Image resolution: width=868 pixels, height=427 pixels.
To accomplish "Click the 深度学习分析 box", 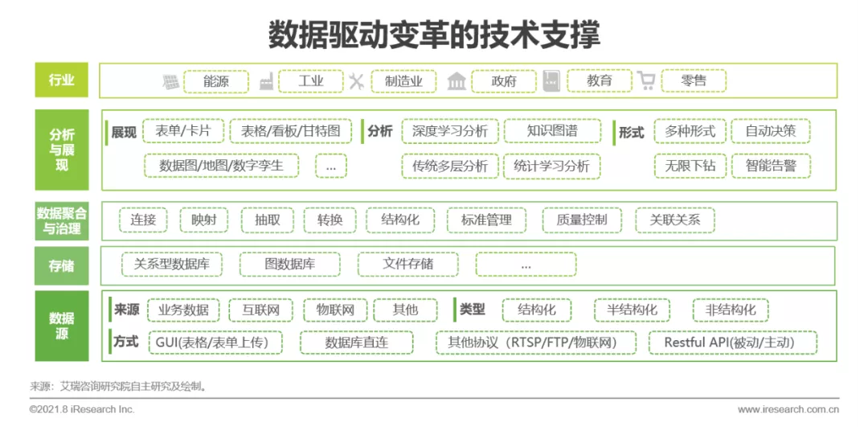I will tap(450, 131).
